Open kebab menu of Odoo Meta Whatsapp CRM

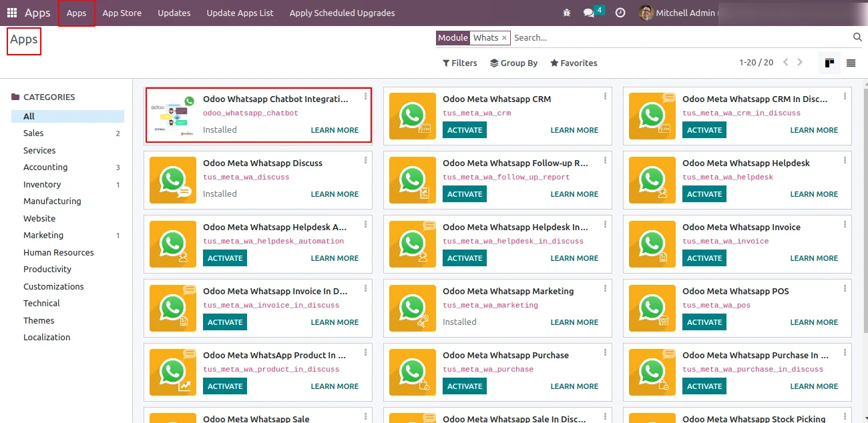pyautogui.click(x=606, y=96)
